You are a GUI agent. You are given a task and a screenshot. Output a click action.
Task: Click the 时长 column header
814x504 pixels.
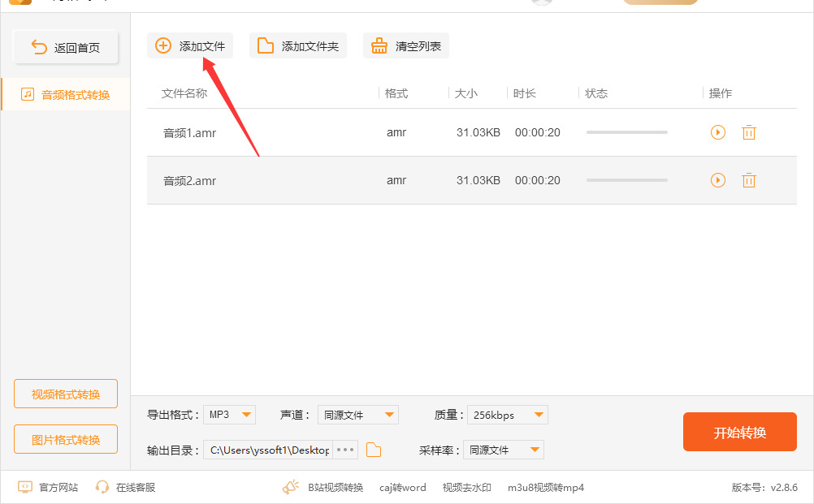coord(524,93)
